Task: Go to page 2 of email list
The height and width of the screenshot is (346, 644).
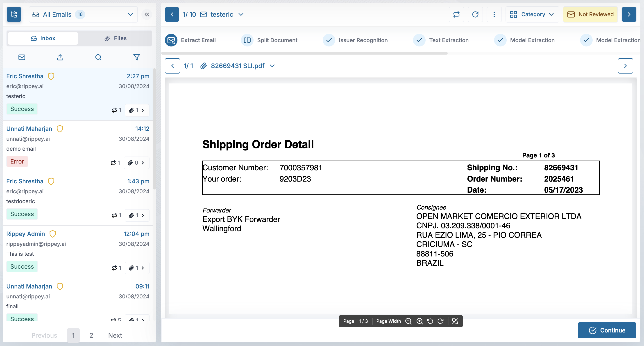Action: coord(91,335)
